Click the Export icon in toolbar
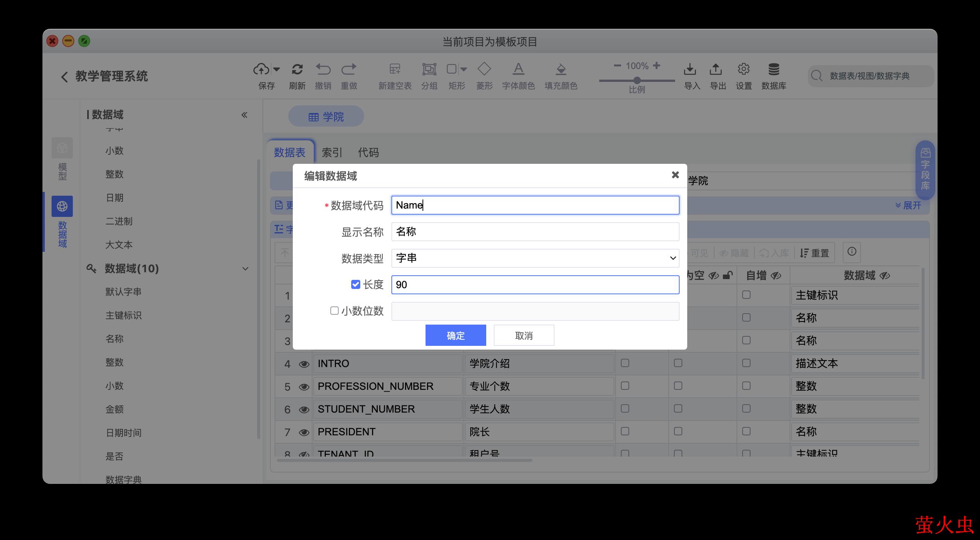Screen dimensions: 980x540 click(x=716, y=69)
